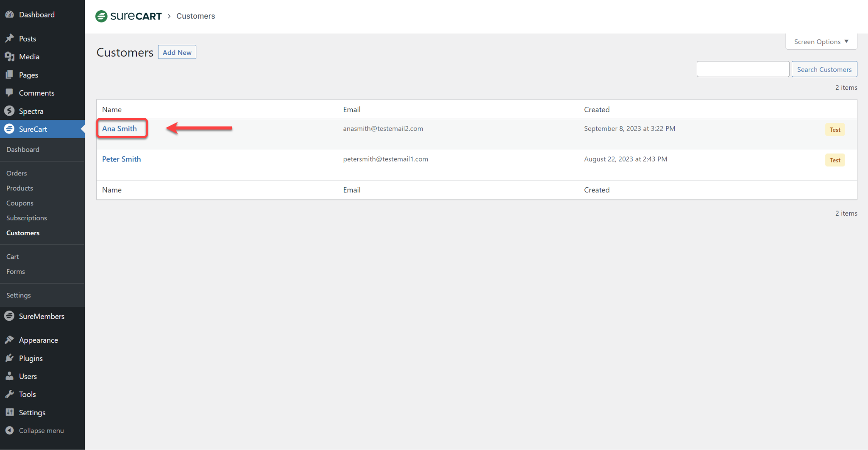The width and height of the screenshot is (868, 450).
Task: Open the Spectra plugin panel
Action: pyautogui.click(x=10, y=111)
